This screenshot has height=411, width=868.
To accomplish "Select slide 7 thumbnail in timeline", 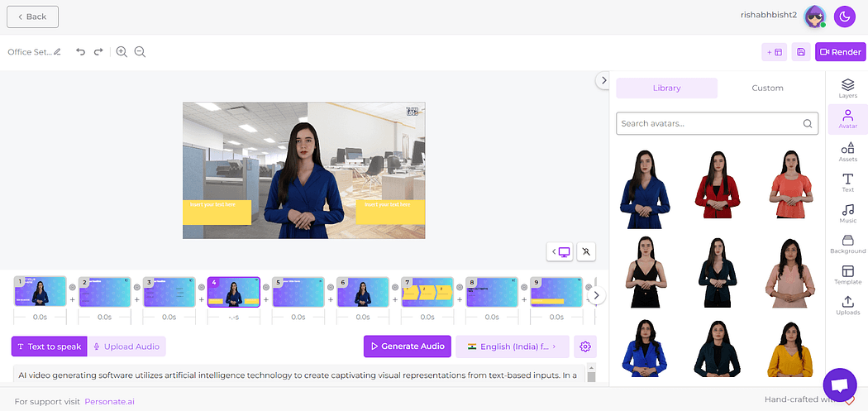I will click(427, 292).
